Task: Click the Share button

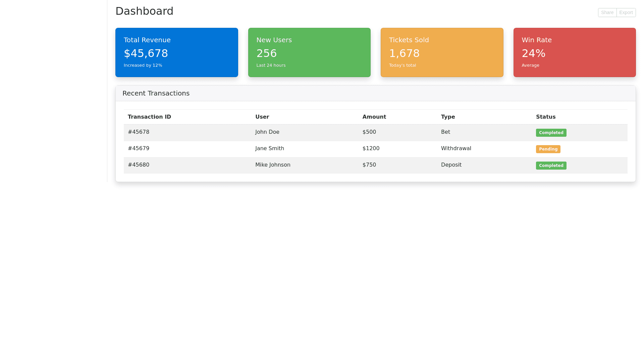Action: click(x=607, y=12)
